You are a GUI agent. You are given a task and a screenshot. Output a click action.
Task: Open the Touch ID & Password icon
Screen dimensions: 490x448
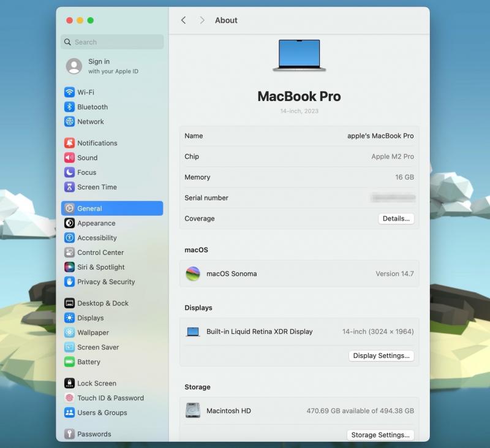pos(70,398)
